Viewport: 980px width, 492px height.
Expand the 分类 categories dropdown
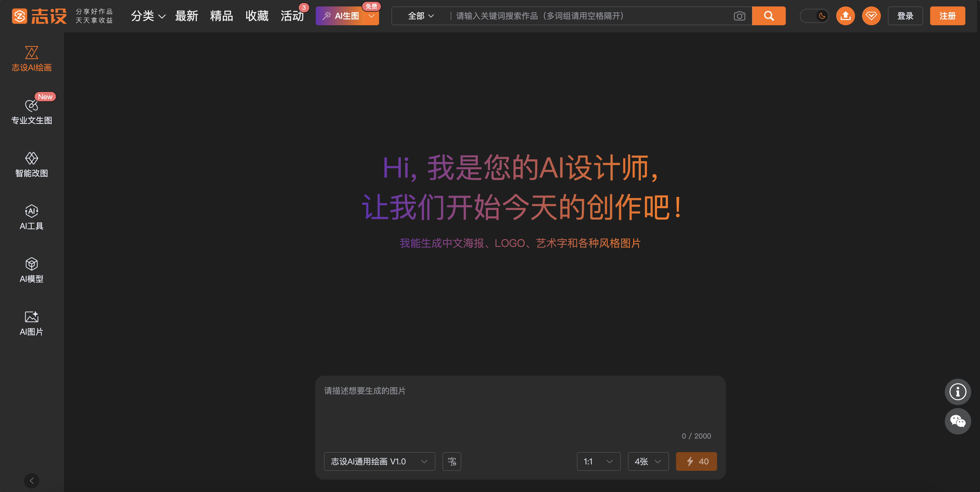(148, 16)
